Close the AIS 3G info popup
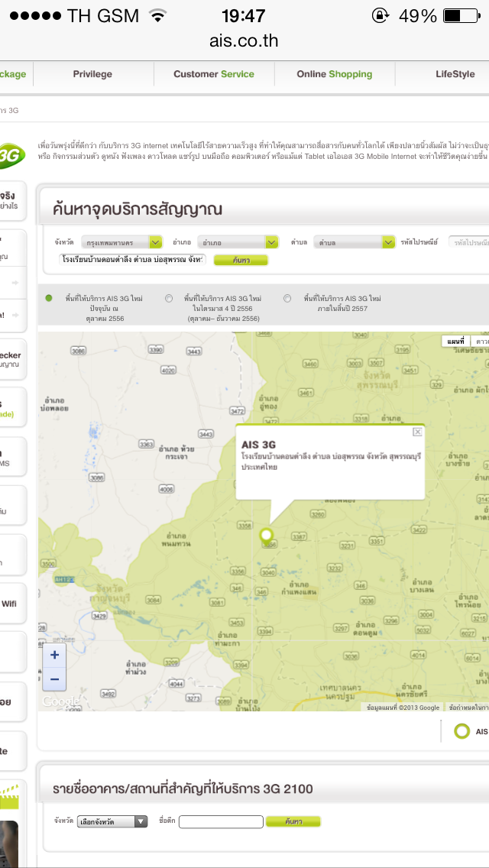The height and width of the screenshot is (868, 489). click(418, 432)
